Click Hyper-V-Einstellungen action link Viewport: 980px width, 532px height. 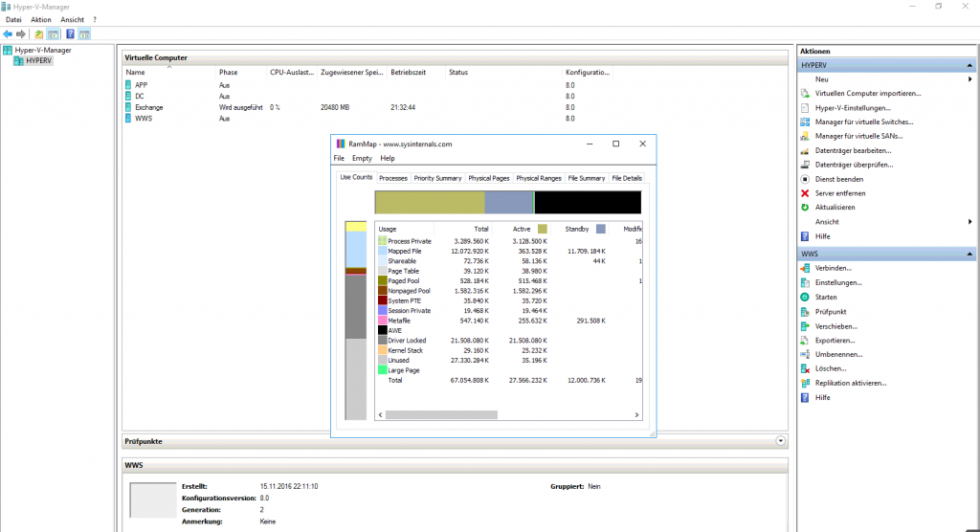click(x=853, y=108)
